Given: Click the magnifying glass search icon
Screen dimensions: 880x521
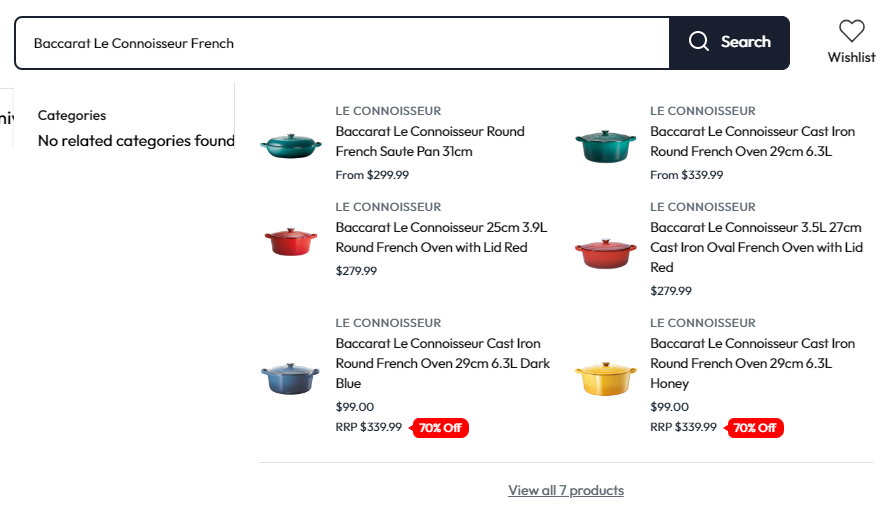Looking at the screenshot, I should click(x=699, y=42).
